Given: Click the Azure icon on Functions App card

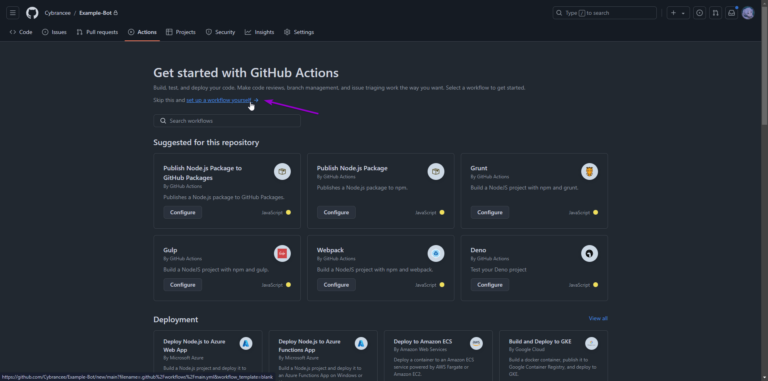Looking at the screenshot, I should click(x=361, y=344).
